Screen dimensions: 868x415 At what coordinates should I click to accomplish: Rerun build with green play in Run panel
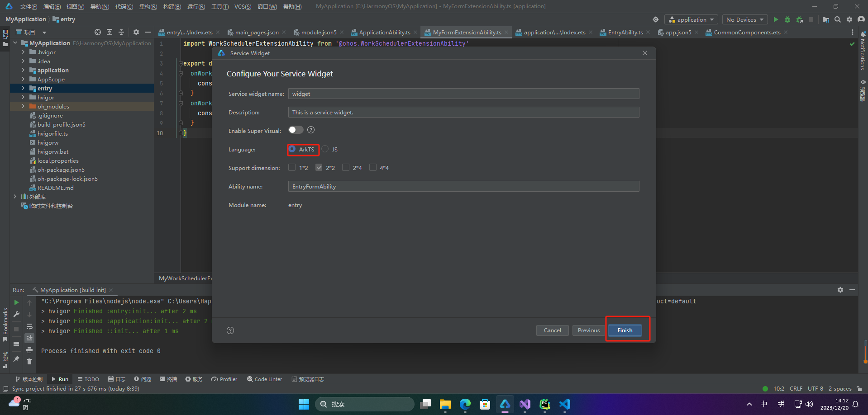click(x=16, y=302)
